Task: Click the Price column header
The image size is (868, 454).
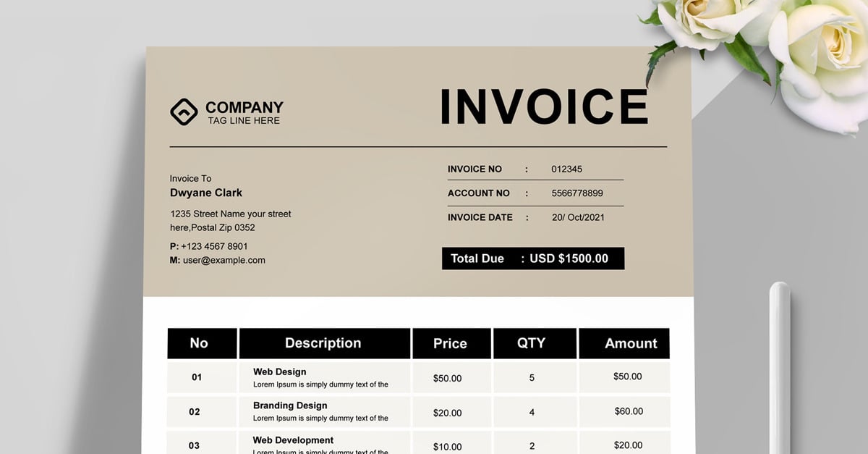Action: (x=451, y=343)
